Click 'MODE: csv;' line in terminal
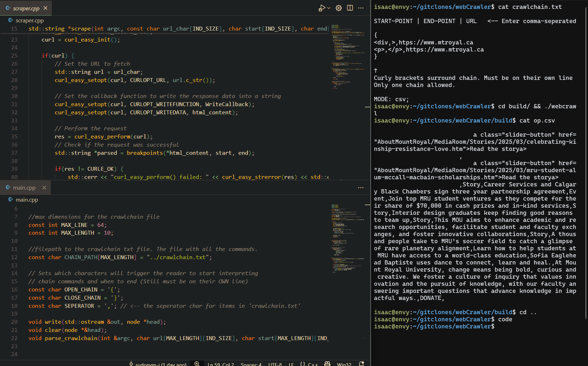Image resolution: width=588 pixels, height=366 pixels. coord(391,99)
